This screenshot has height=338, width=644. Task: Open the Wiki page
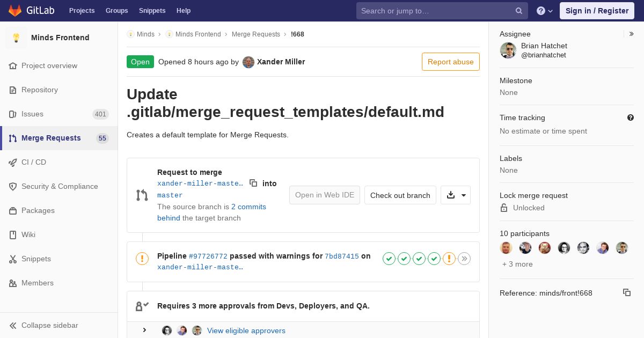click(59, 234)
